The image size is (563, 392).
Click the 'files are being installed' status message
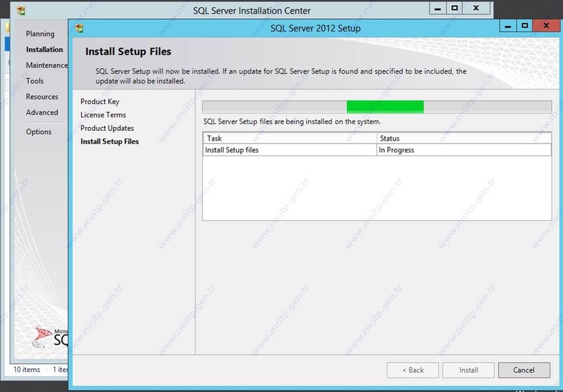point(292,121)
